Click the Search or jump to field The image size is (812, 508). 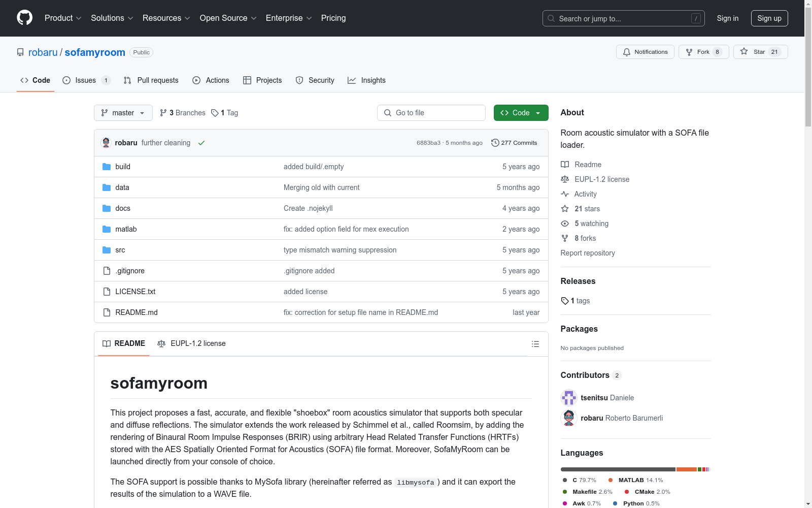(x=624, y=18)
